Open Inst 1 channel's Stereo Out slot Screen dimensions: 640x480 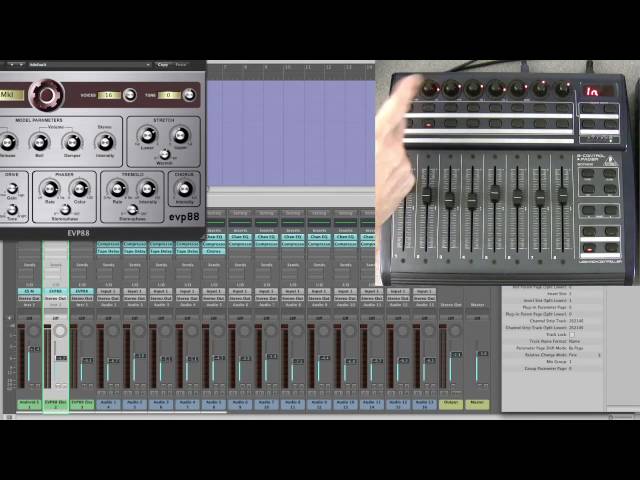[29, 298]
